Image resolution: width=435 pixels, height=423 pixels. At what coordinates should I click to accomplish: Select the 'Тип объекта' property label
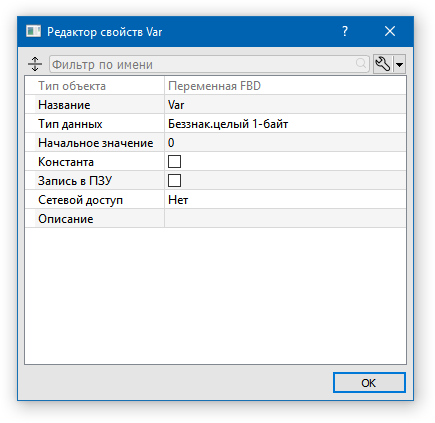(72, 86)
